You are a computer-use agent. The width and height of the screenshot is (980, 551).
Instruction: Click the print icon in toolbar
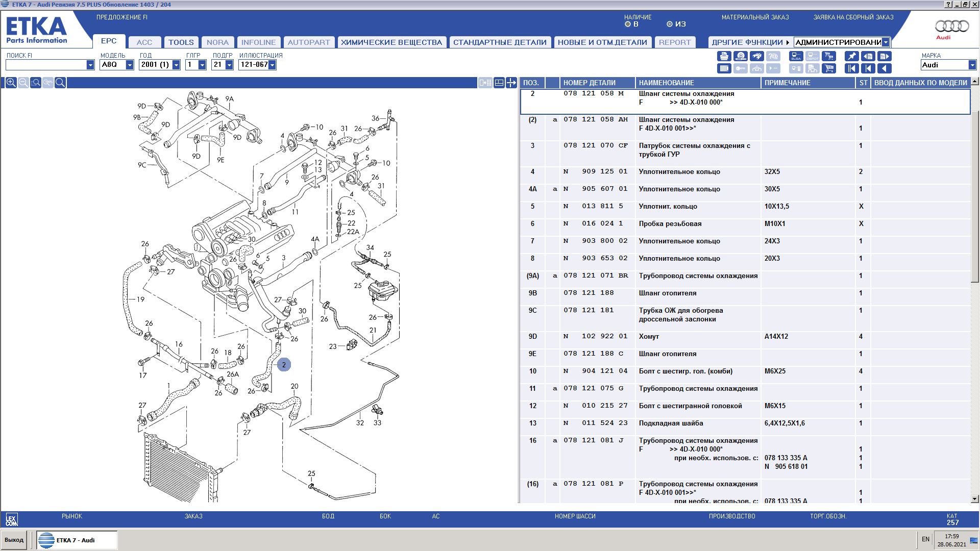click(x=724, y=56)
